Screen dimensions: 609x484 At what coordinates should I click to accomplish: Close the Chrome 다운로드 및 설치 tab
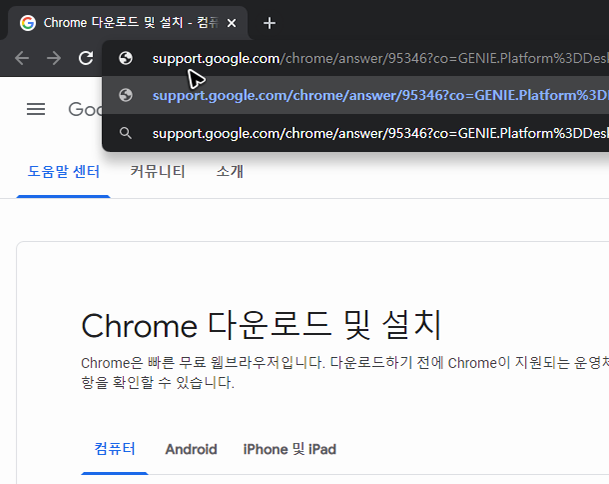click(x=231, y=23)
